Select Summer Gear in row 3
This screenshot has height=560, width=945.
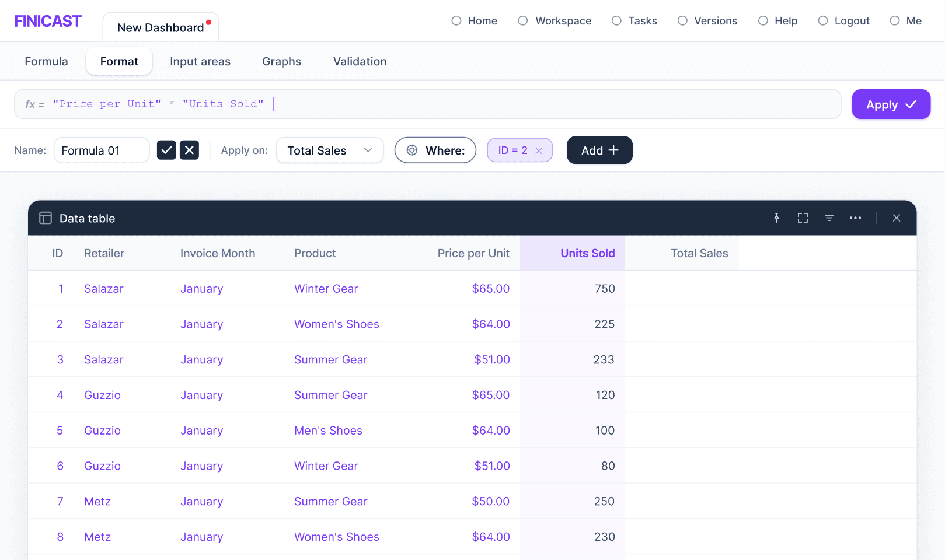pyautogui.click(x=331, y=360)
